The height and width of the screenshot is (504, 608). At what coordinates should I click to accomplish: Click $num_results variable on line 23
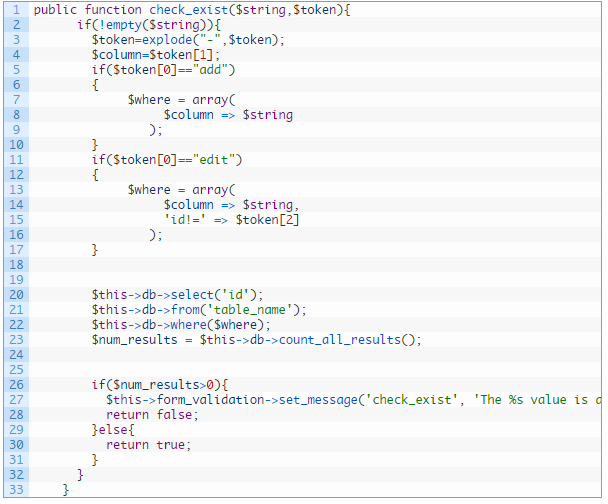tap(134, 340)
